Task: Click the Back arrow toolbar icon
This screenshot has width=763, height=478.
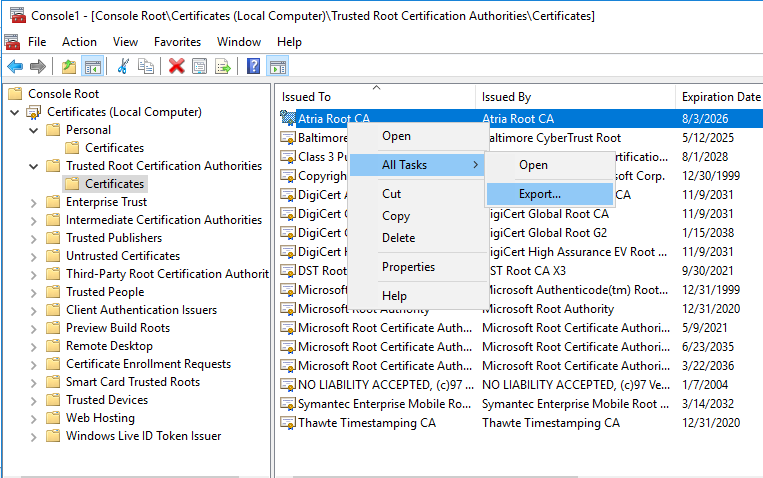Action: pyautogui.click(x=15, y=66)
